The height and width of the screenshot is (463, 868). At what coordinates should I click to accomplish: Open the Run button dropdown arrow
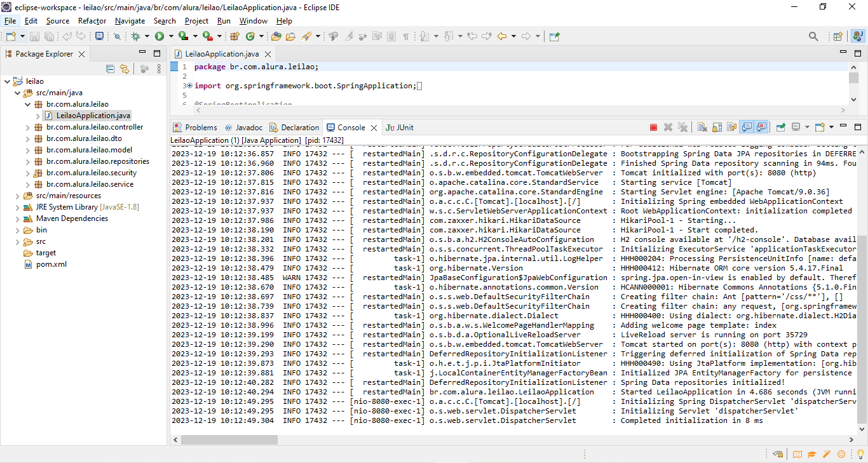(171, 36)
